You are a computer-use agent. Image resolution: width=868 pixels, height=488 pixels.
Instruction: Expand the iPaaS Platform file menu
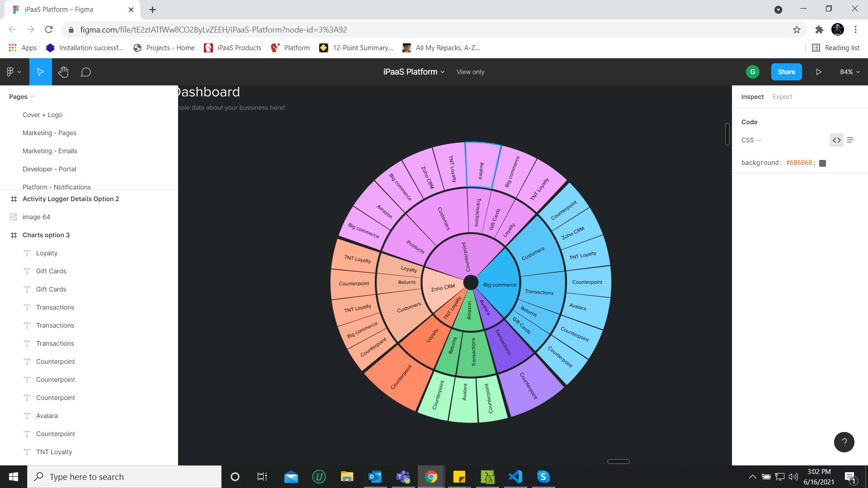(414, 72)
